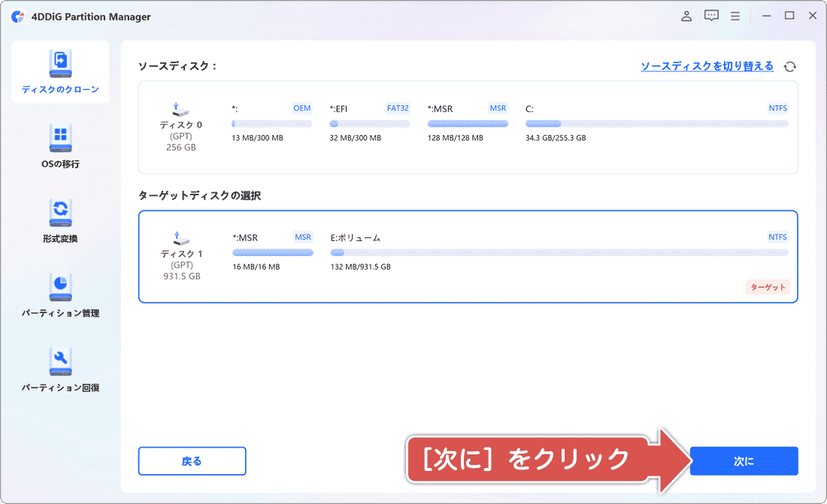Open パーティション管理 from the sidebar

tap(59, 294)
